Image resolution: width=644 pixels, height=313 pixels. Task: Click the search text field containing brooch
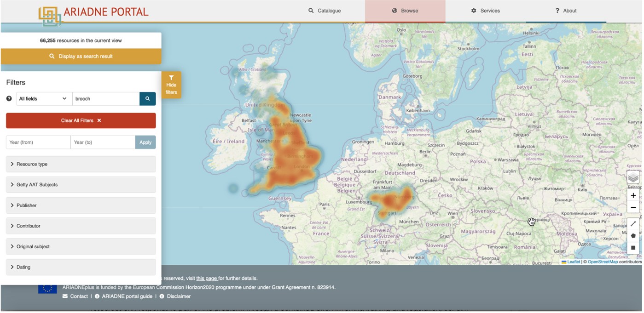[106, 99]
